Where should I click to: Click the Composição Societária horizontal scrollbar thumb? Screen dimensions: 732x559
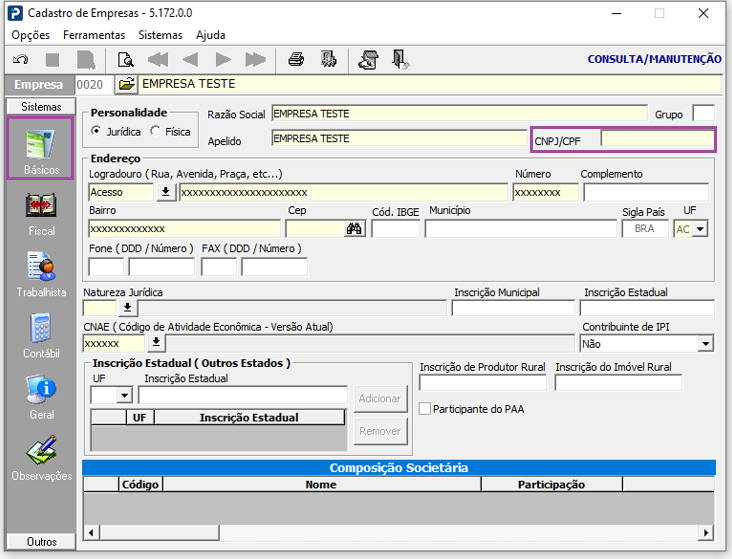point(159,532)
